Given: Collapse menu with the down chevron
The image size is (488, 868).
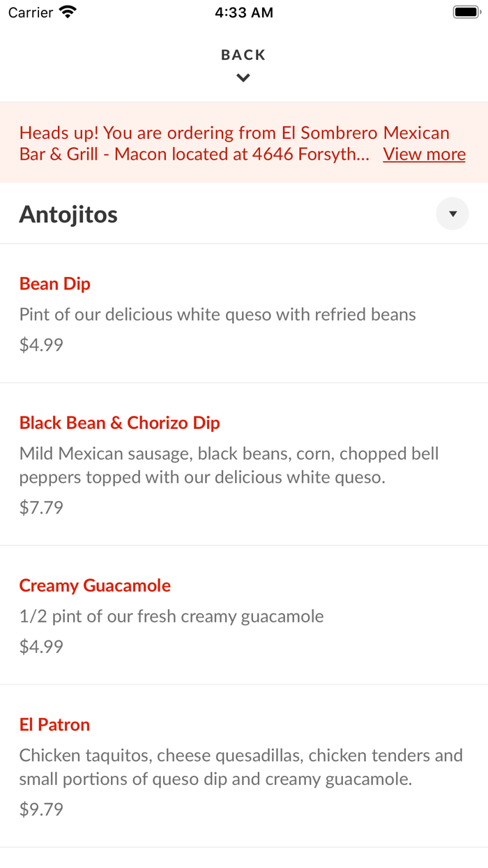Looking at the screenshot, I should 243,78.
